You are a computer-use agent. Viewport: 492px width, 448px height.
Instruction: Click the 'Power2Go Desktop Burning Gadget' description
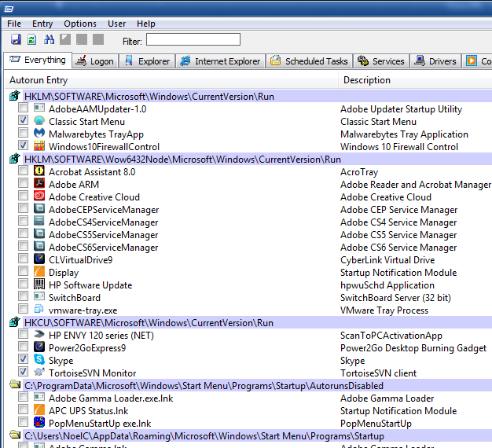click(413, 348)
